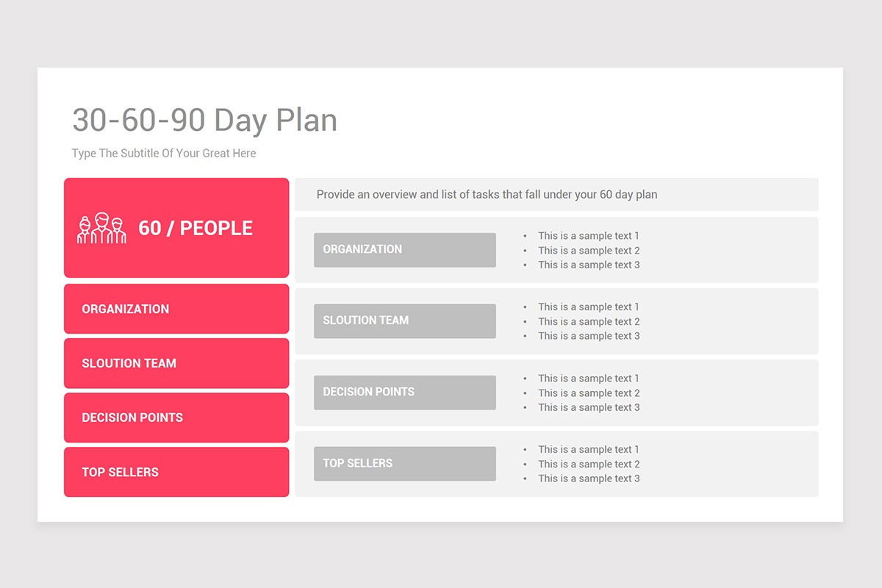This screenshot has height=588, width=882.
Task: Click sample text 2 in Top Sellers row
Action: pos(589,464)
